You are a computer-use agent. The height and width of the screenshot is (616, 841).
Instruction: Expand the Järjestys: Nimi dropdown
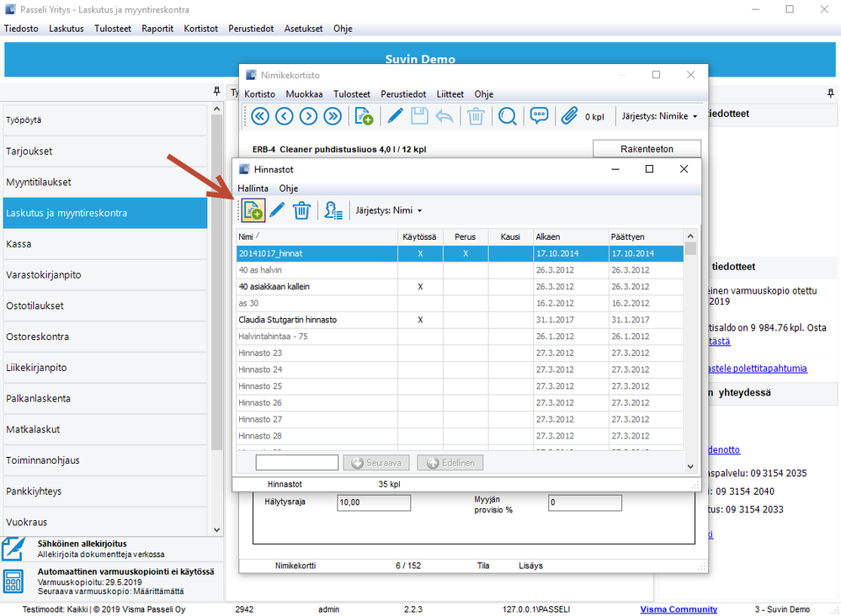tap(389, 210)
